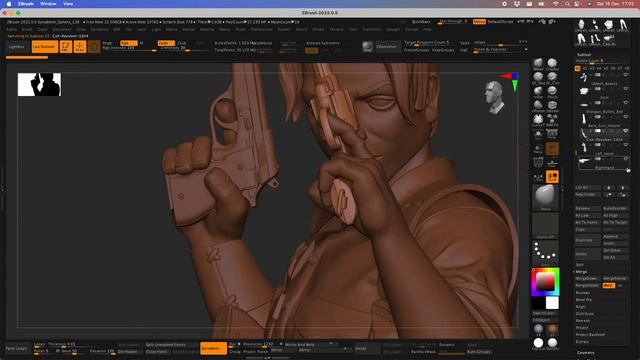Select the Pinch brush icon
Screen dimensions: 640x360
552,92
